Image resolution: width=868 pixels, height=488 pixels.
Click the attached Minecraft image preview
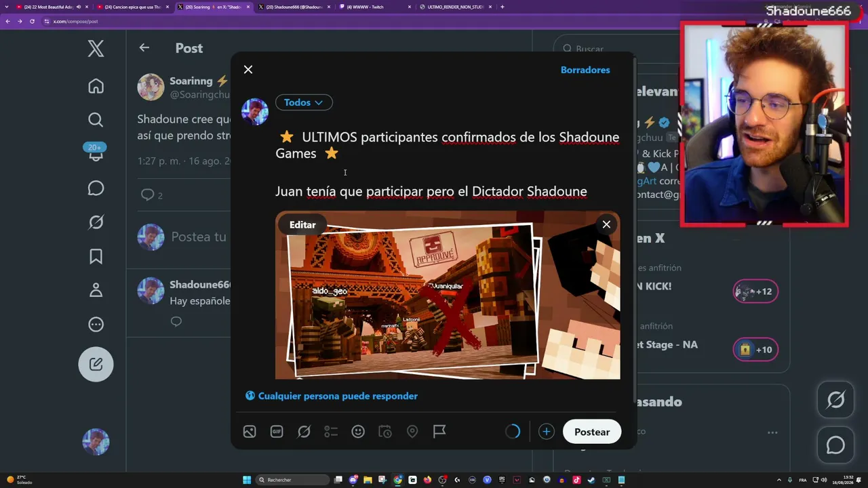tap(448, 295)
